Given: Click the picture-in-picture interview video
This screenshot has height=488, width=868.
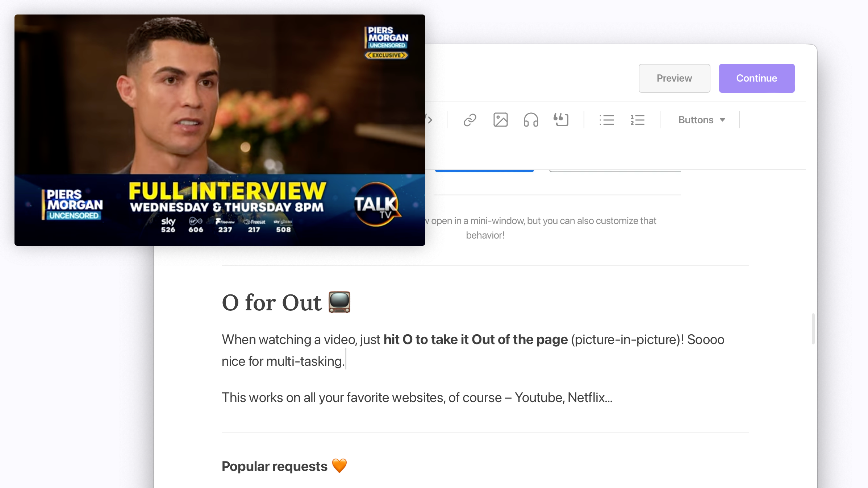Looking at the screenshot, I should pyautogui.click(x=220, y=130).
